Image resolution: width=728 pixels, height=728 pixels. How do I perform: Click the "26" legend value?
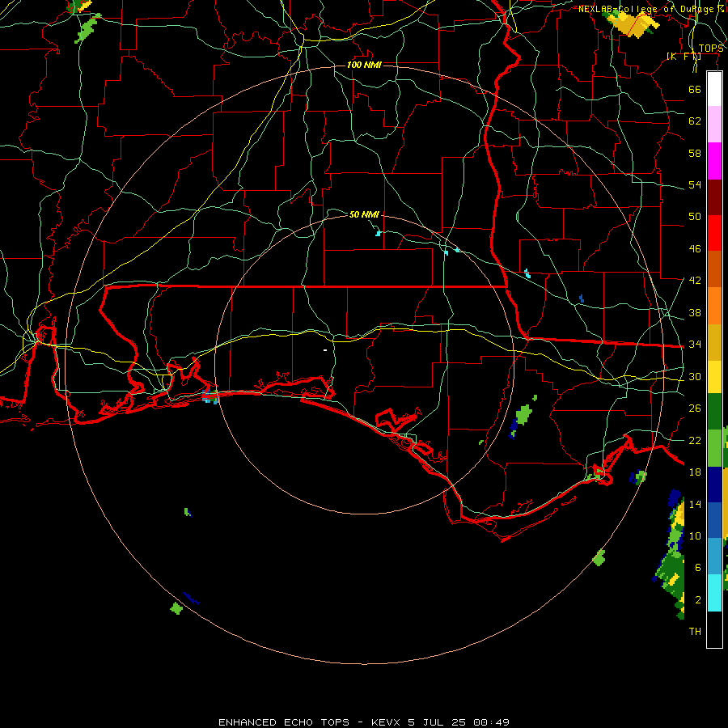(695, 408)
